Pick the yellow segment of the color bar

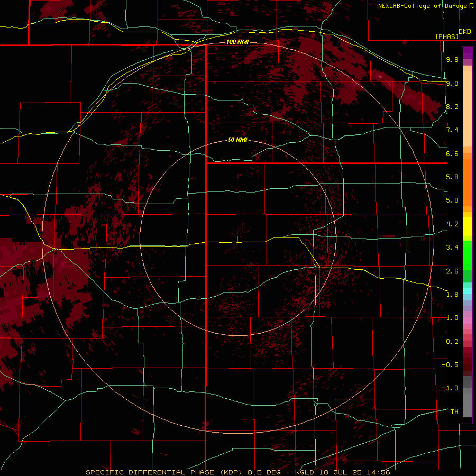coord(467,226)
